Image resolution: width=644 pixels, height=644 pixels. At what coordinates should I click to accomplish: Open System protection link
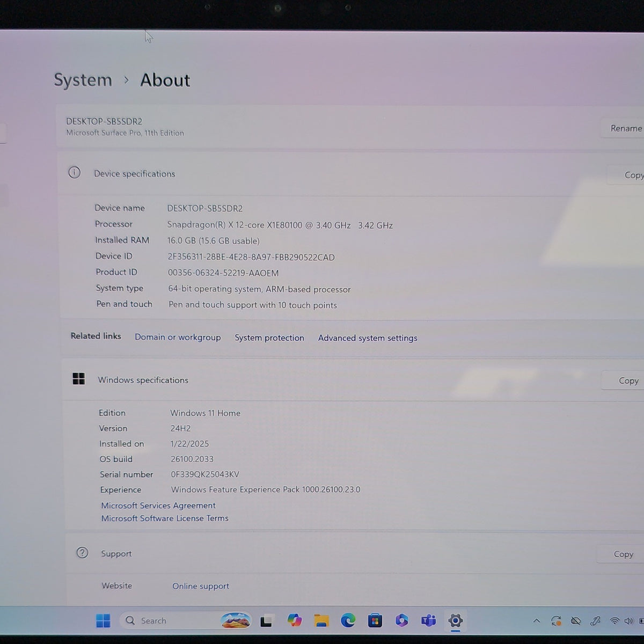[269, 338]
